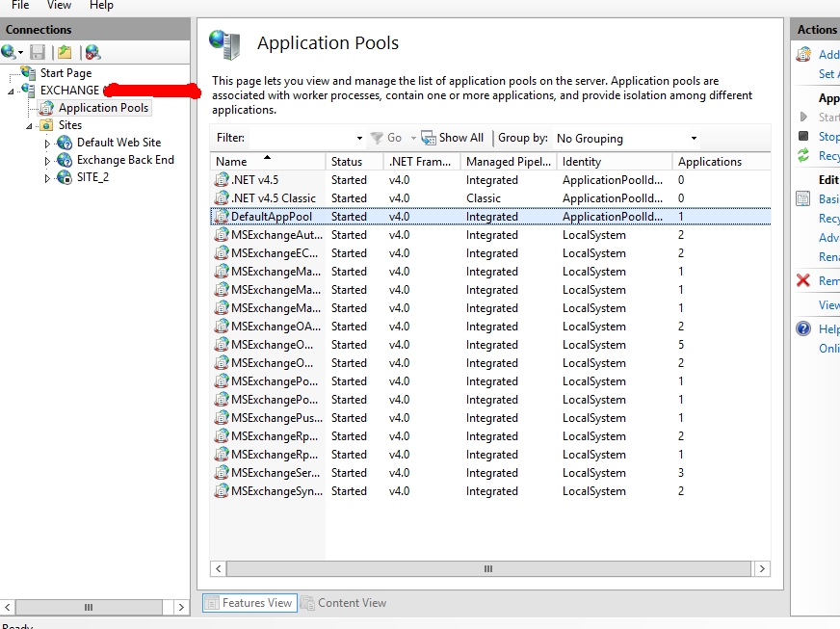Sort by the Status column header

(x=354, y=161)
